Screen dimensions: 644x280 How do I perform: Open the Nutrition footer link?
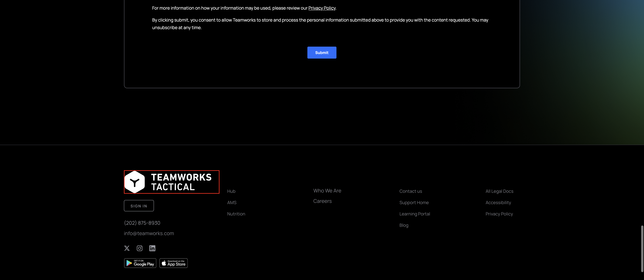(x=236, y=214)
